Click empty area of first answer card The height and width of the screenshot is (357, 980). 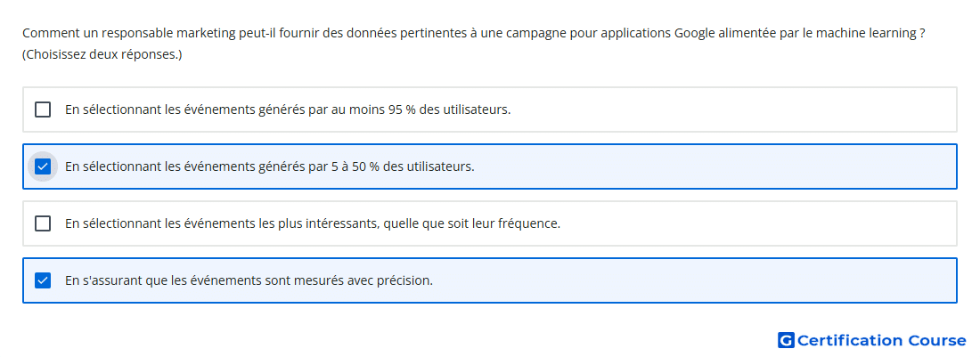[731, 110]
